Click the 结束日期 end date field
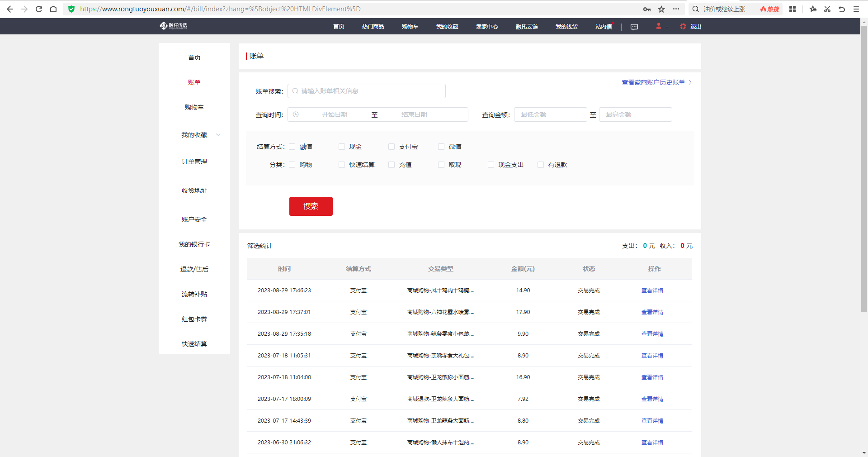The height and width of the screenshot is (457, 868). [x=414, y=114]
